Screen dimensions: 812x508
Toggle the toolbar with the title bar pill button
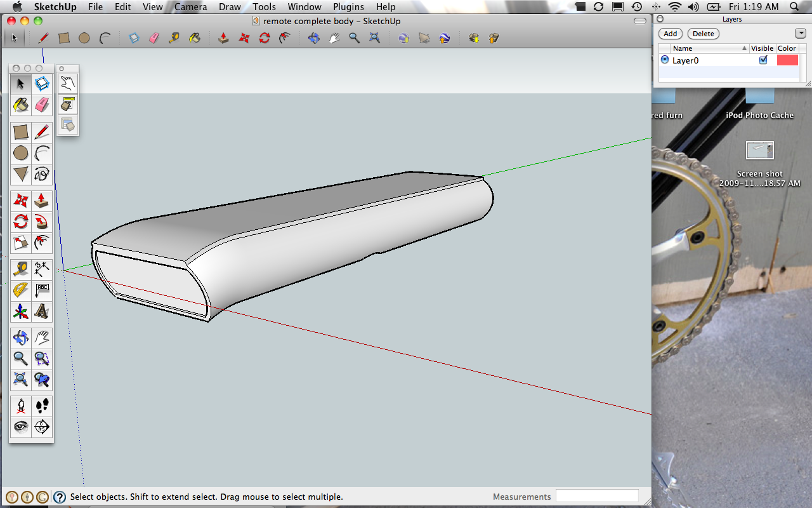[x=640, y=21]
